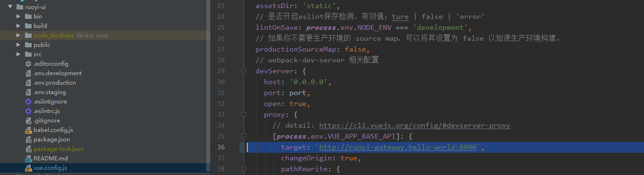Click the node_modules folder icon
644x175 pixels.
[28, 35]
